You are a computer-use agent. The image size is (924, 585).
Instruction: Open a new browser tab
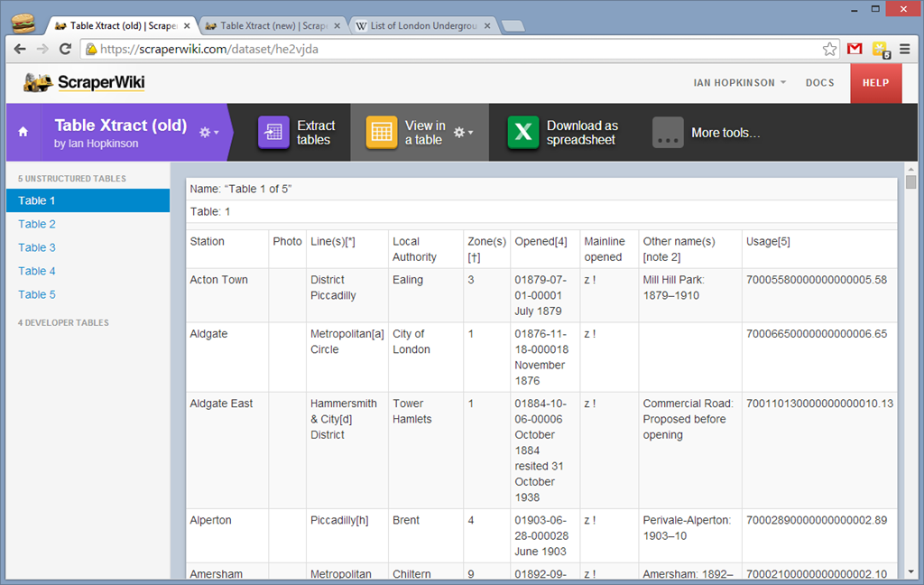tap(513, 26)
